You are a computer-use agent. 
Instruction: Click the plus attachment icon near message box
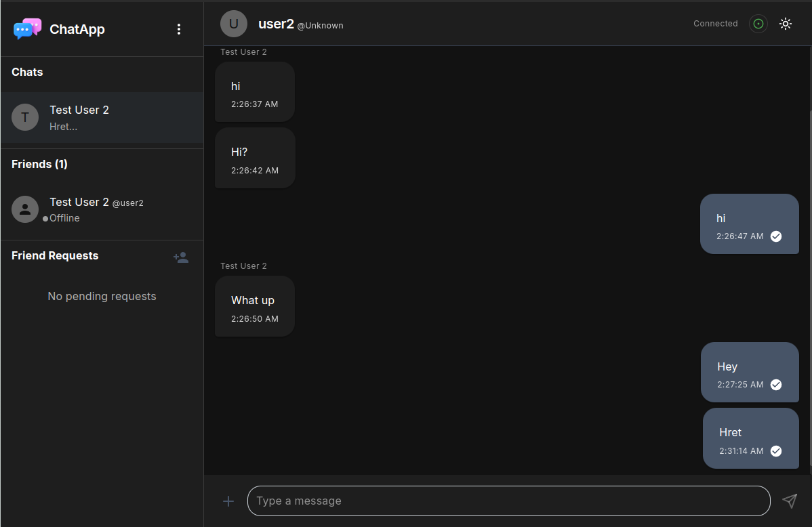click(228, 501)
